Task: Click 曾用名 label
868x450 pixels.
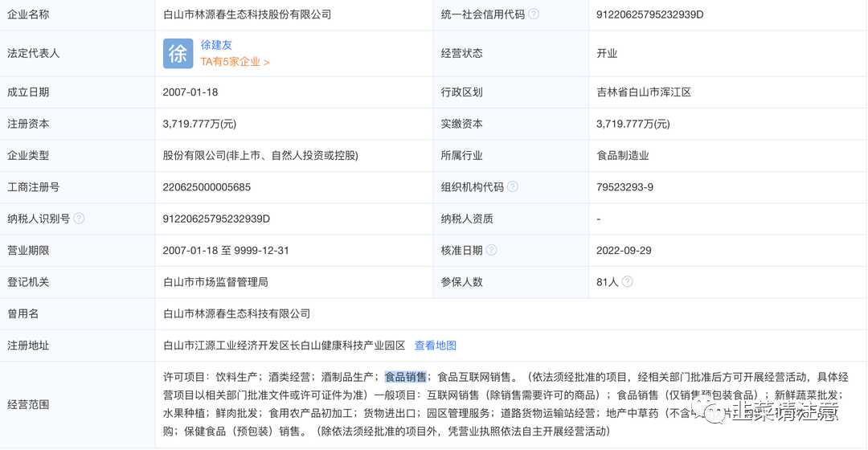Action: tap(23, 314)
